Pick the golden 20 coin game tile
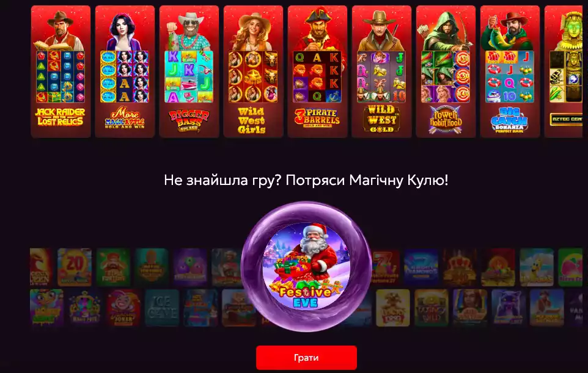 [x=75, y=267]
